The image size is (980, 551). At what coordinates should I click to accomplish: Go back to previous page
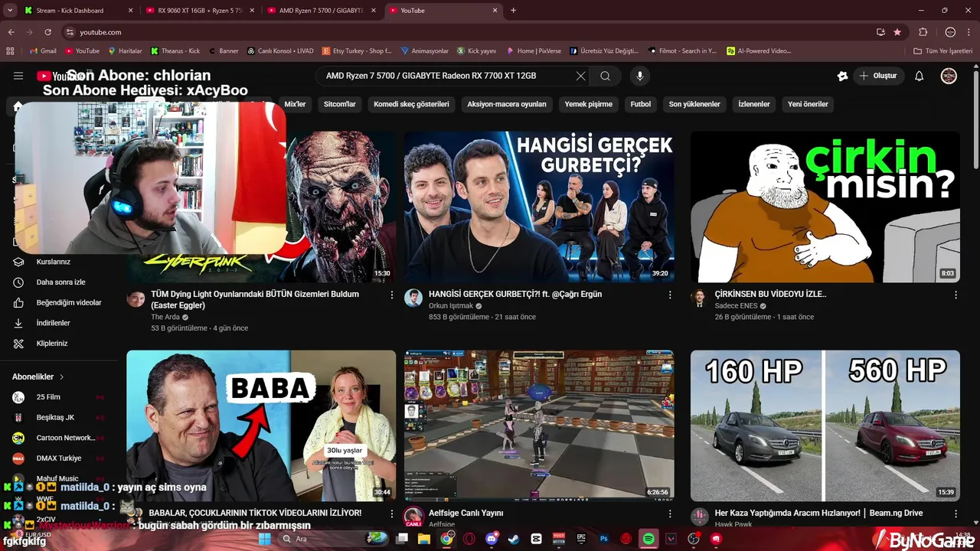(x=11, y=32)
